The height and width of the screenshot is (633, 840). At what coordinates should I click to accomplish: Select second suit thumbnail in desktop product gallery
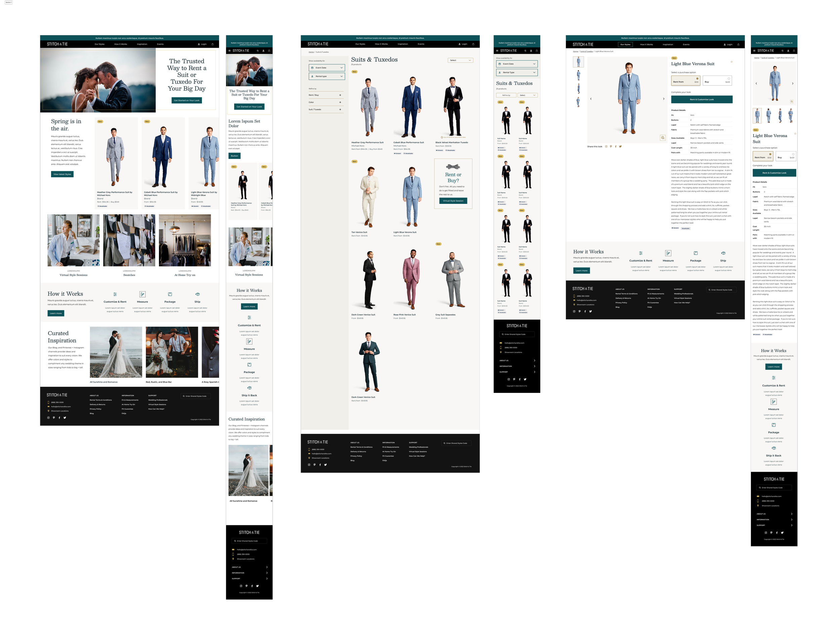point(578,75)
